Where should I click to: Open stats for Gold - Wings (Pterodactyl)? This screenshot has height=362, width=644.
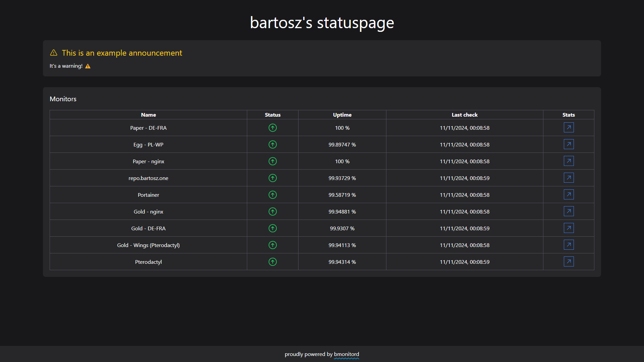point(569,245)
